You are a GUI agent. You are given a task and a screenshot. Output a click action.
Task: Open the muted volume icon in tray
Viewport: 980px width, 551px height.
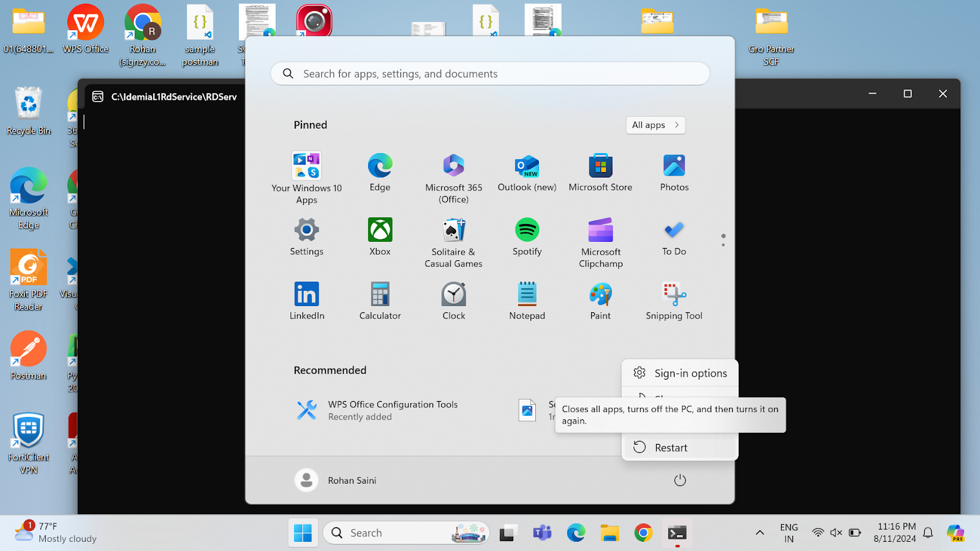pos(836,533)
